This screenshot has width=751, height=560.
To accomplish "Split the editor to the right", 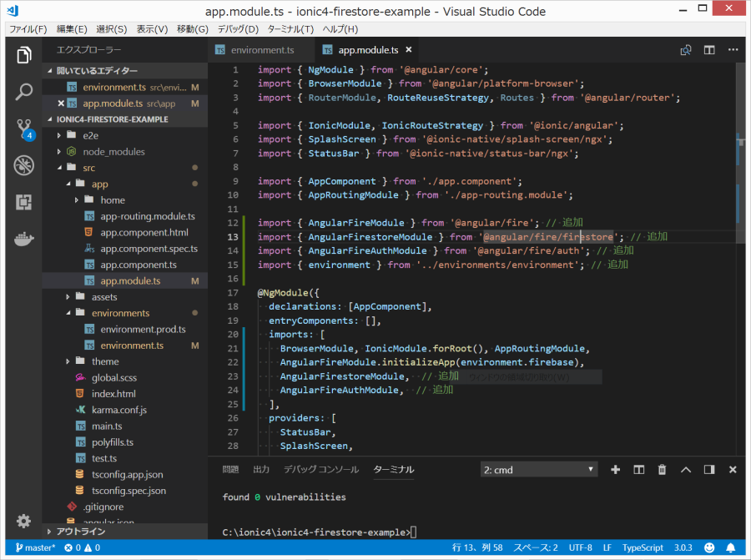I will [709, 50].
